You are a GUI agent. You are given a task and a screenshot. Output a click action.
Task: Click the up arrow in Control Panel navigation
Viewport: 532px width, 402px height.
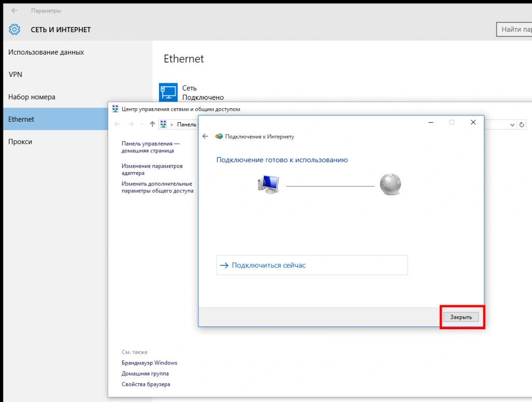[152, 124]
